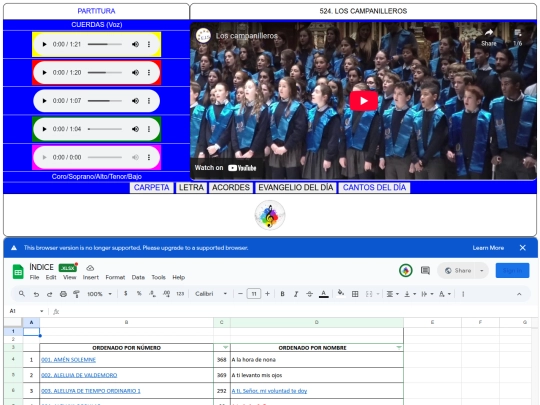This screenshot has width=540, height=405.
Task: Click the Google Sheets home icon
Action: click(18, 272)
